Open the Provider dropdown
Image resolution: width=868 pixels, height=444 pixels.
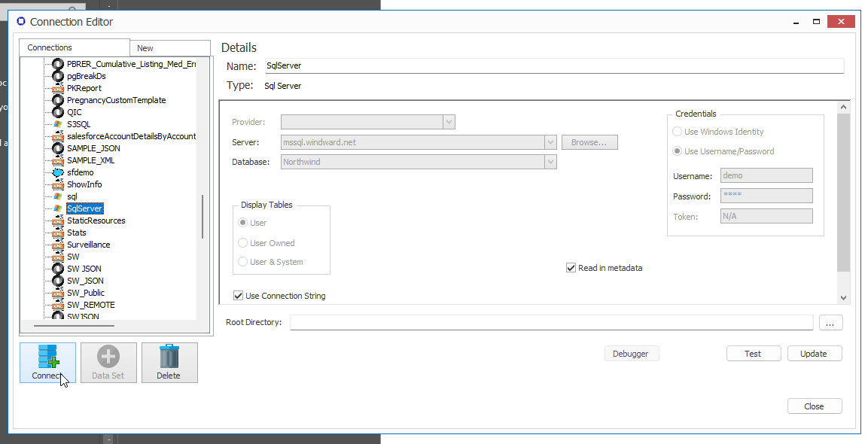coord(449,122)
